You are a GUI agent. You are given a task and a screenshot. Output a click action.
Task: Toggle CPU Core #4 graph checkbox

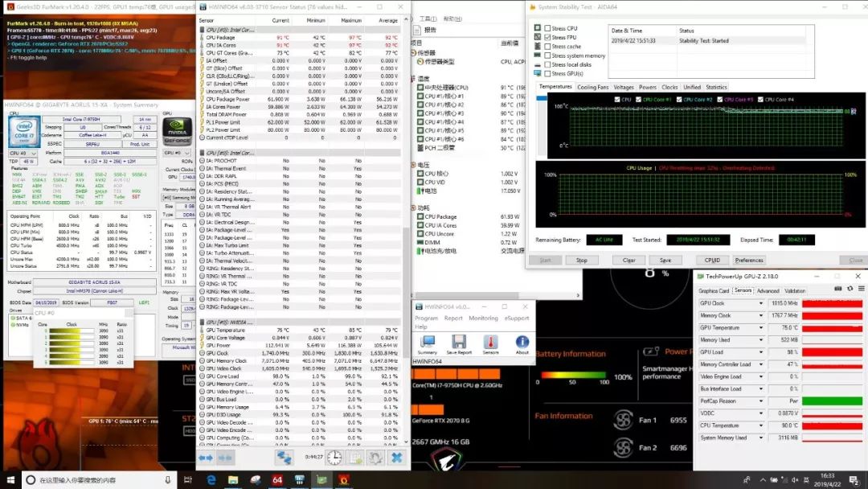pyautogui.click(x=760, y=100)
